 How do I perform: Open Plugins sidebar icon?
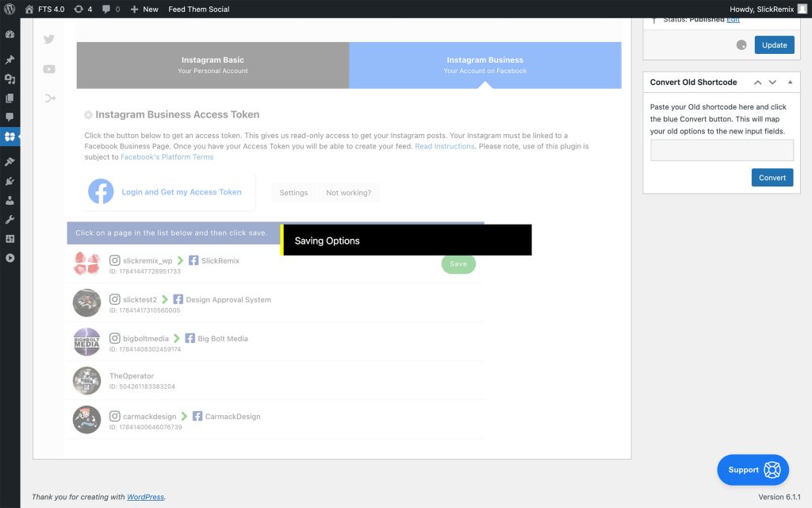(10, 181)
